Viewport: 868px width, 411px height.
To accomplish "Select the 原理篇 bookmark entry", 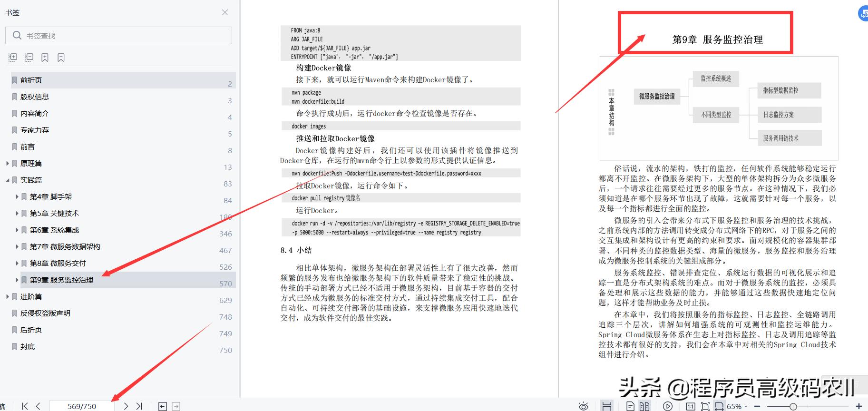I will (x=31, y=163).
